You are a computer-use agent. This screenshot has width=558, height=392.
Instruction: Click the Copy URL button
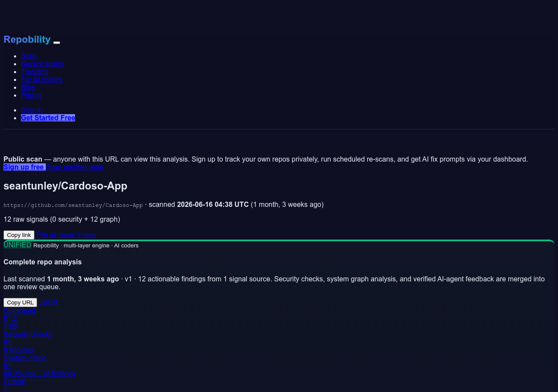pos(20,302)
